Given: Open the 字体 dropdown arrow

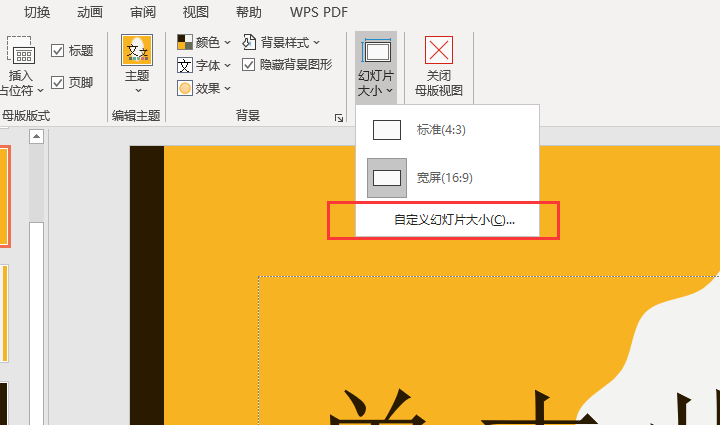Looking at the screenshot, I should (227, 66).
